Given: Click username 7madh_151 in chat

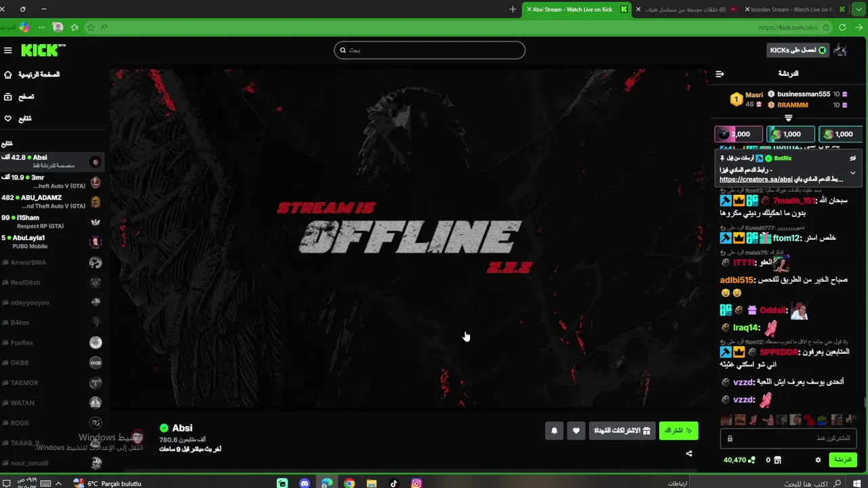Looking at the screenshot, I should (793, 201).
